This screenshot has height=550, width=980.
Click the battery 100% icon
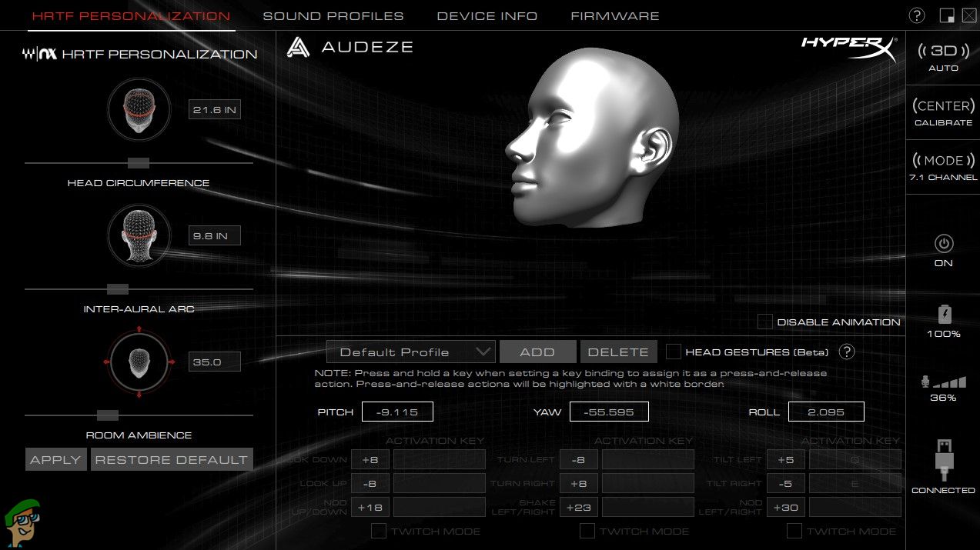(x=944, y=314)
